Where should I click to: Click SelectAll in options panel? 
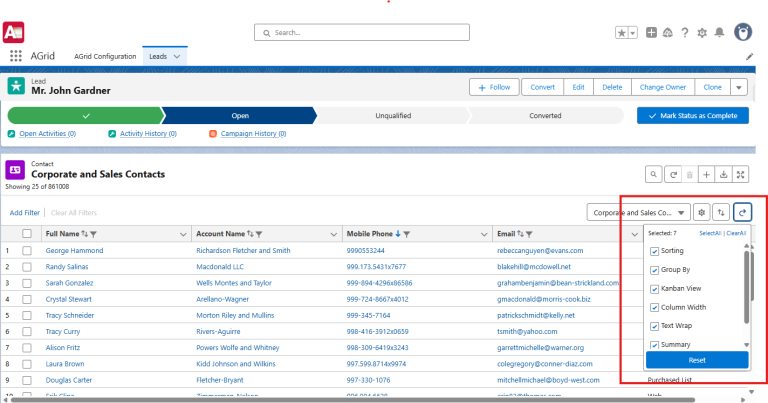[710, 233]
